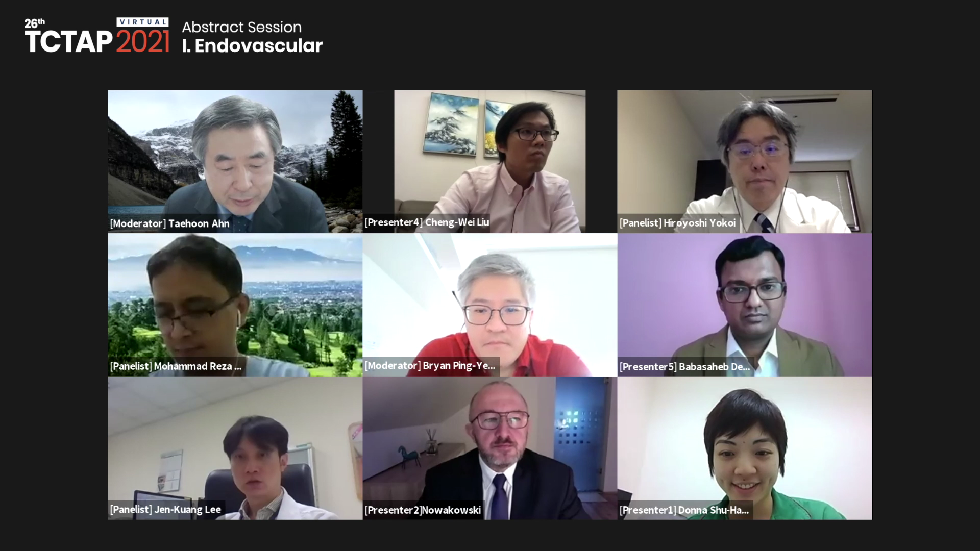Click the I. Endovascular title
This screenshot has width=980, height=551.
(x=252, y=45)
